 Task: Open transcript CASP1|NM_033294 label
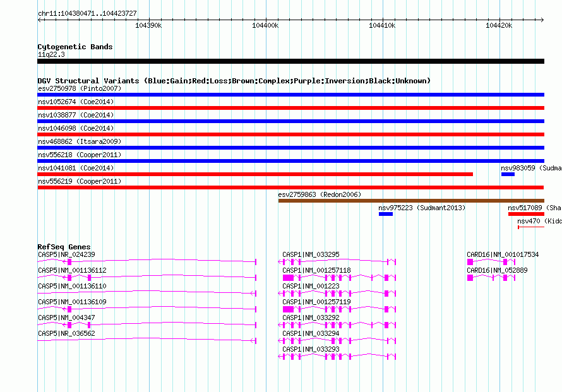(311, 333)
